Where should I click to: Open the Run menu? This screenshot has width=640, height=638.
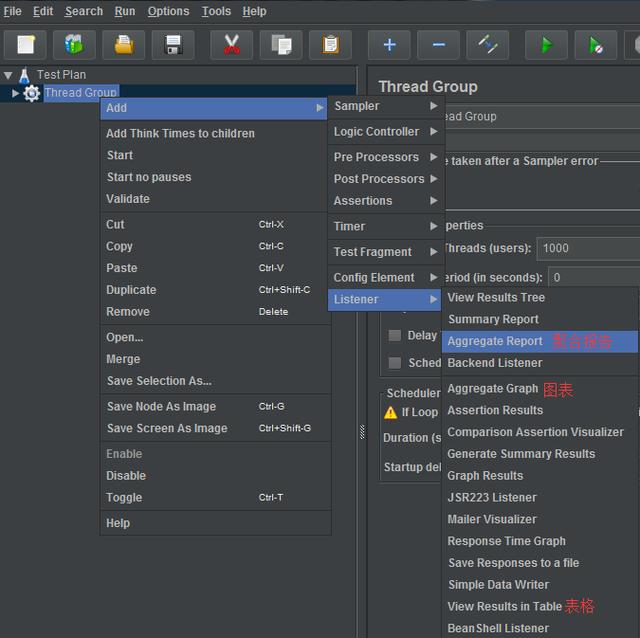click(124, 11)
